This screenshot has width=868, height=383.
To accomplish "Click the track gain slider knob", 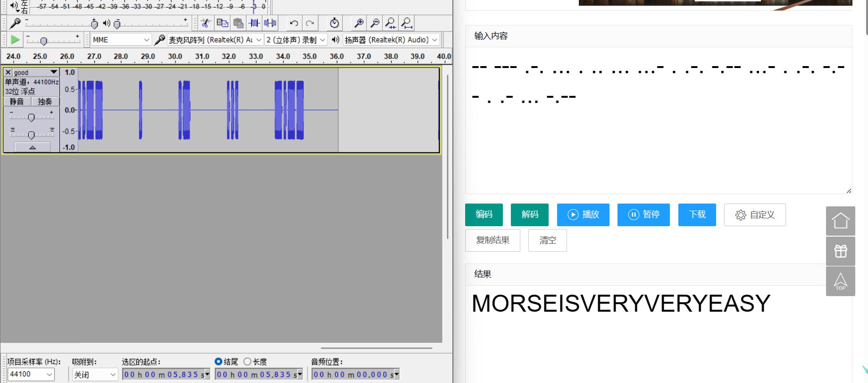I will click(32, 117).
